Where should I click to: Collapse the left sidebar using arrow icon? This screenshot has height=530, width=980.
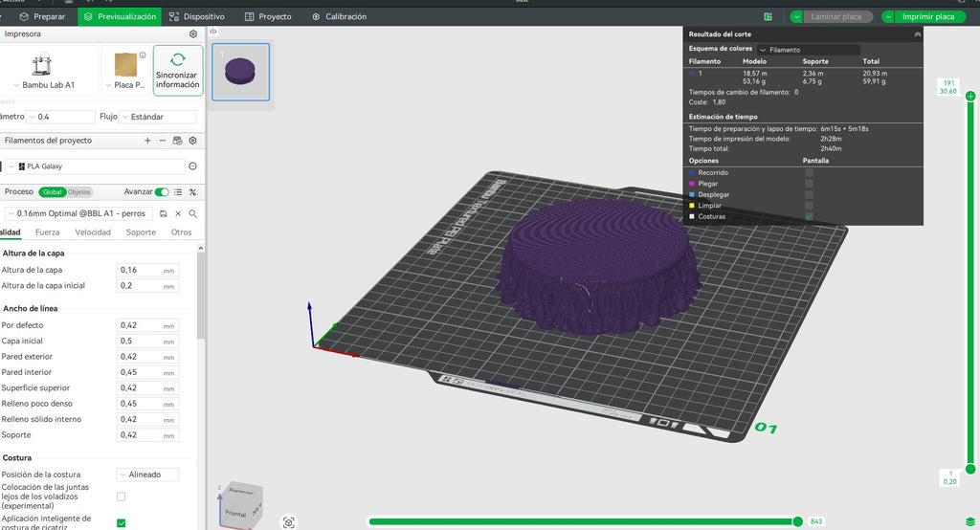click(x=213, y=32)
